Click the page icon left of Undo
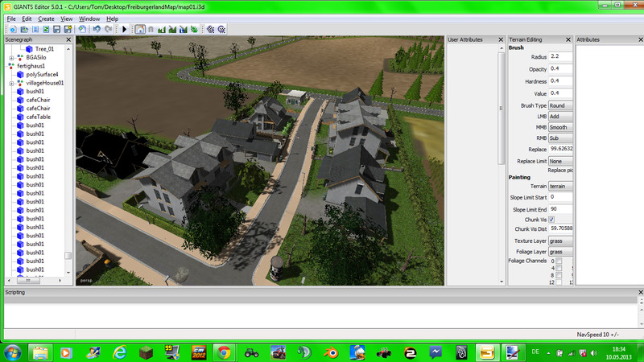The image size is (644, 362). (82, 29)
